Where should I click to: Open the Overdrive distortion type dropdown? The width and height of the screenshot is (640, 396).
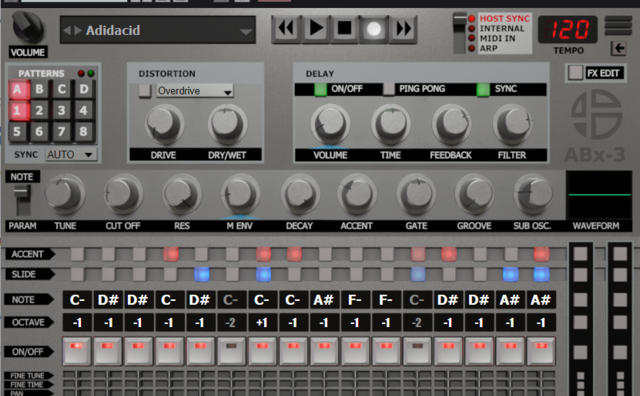(x=195, y=91)
